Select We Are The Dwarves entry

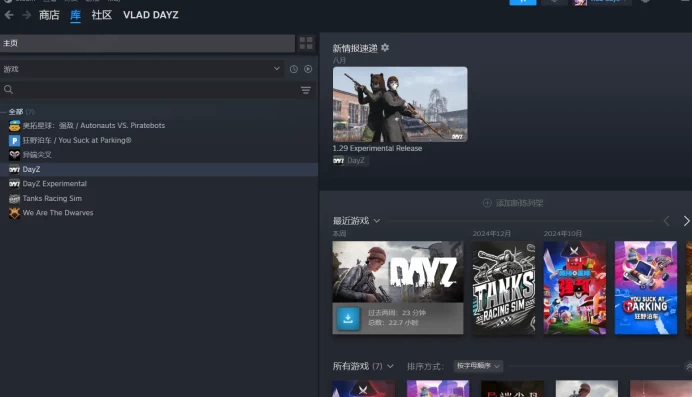[x=58, y=213]
